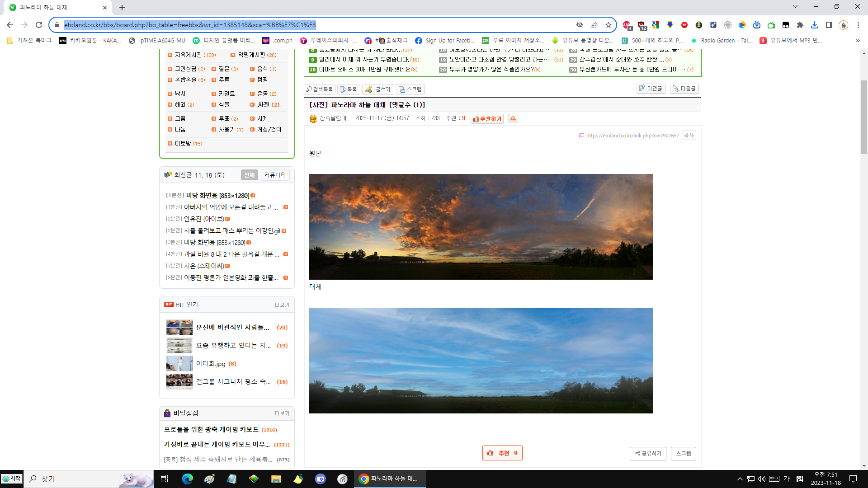This screenshot has height=488, width=868.
Task: Reload the page with the browser refresh icon
Action: pyautogui.click(x=39, y=25)
